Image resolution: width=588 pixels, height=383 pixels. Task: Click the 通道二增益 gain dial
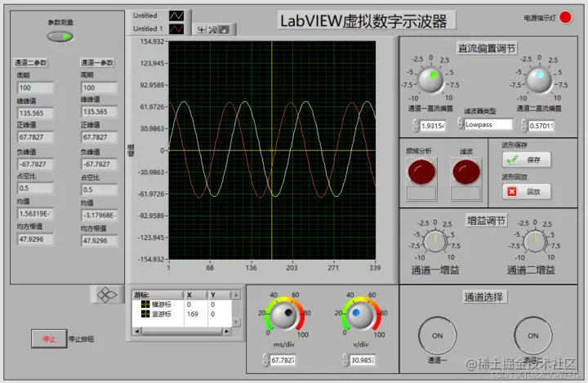tap(535, 242)
